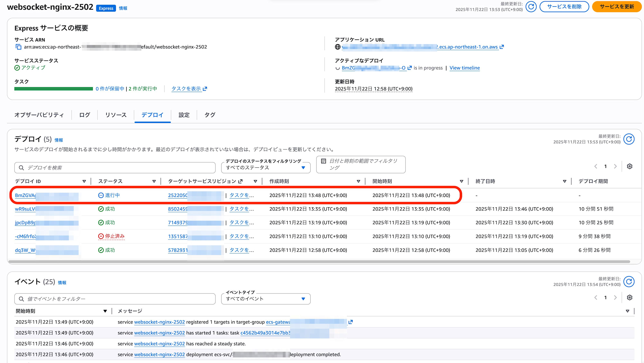Sort by デプロイ ID column arrow
644x363 pixels.
click(x=84, y=181)
